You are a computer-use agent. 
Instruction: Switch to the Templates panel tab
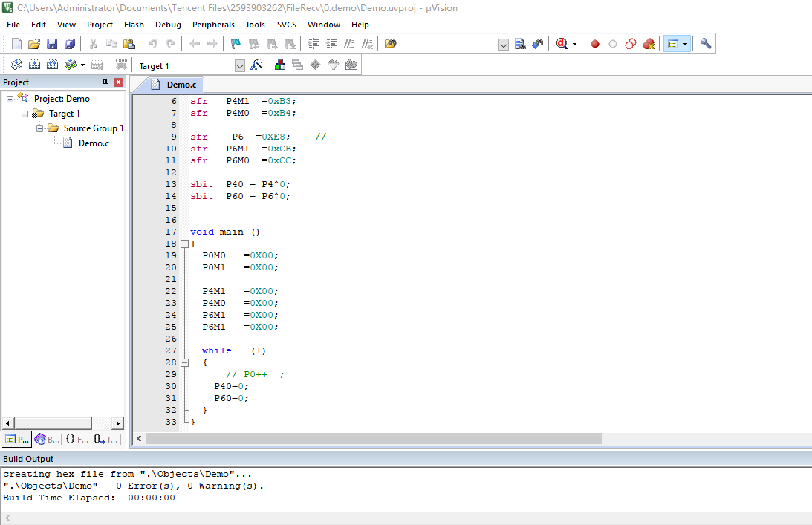pyautogui.click(x=106, y=439)
